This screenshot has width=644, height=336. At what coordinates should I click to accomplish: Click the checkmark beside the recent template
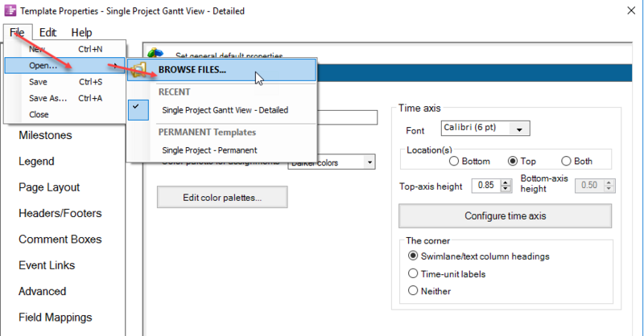pos(138,110)
